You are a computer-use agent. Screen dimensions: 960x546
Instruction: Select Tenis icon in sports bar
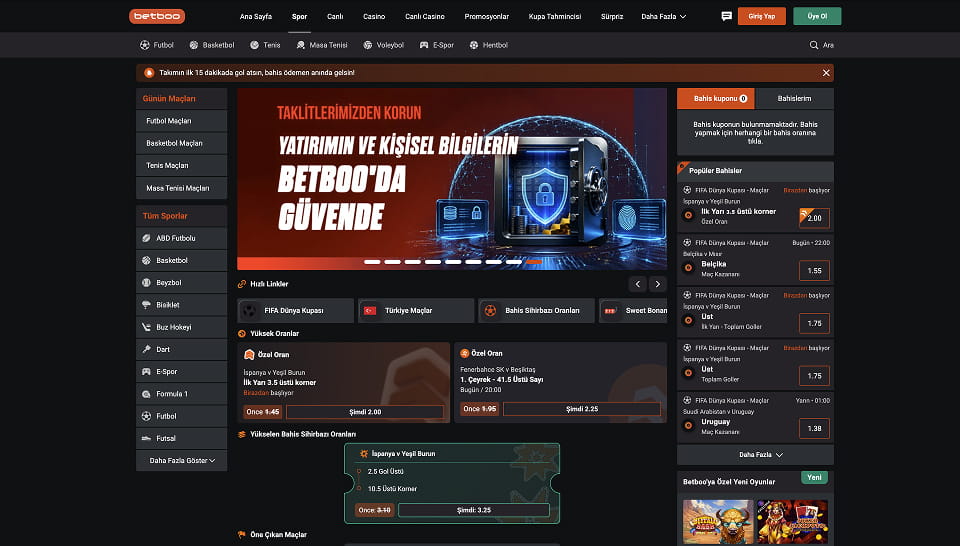pos(255,45)
